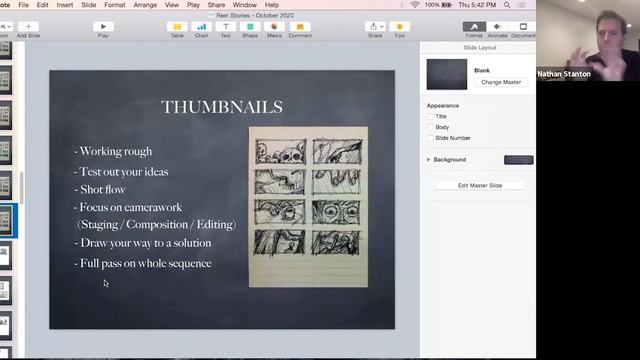The image size is (640, 360).
Task: Open Spotlight search in the menu bar
Action: [507, 5]
